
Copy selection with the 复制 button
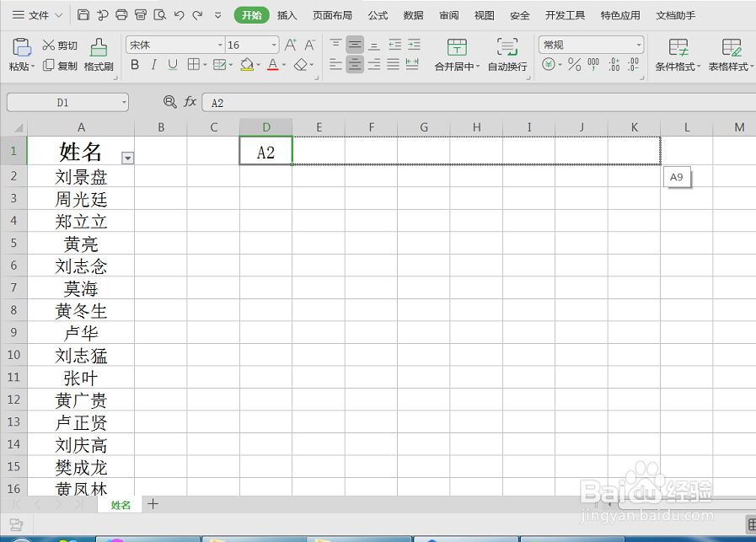pyautogui.click(x=60, y=66)
